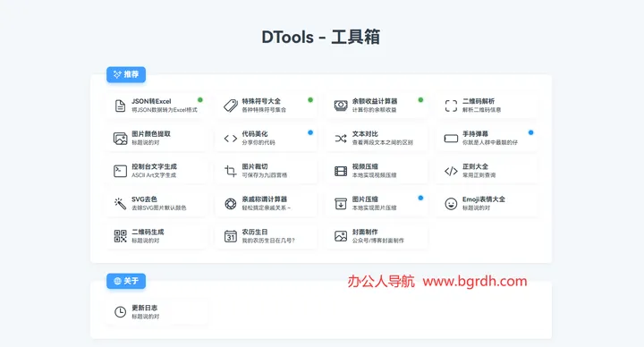
Task: Open the 余额收益计算器 tool title
Action: (x=375, y=101)
